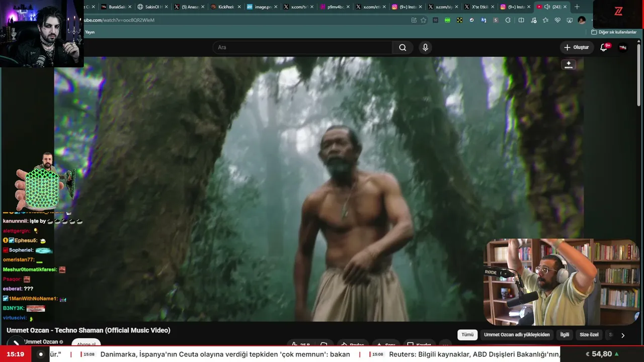Open the browser extensions puzzle icon
644x362 pixels.
(508, 20)
